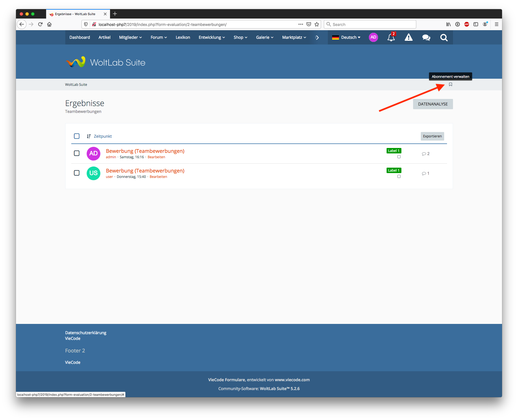The width and height of the screenshot is (518, 420).
Task: Click the Exportieren button
Action: pos(432,136)
